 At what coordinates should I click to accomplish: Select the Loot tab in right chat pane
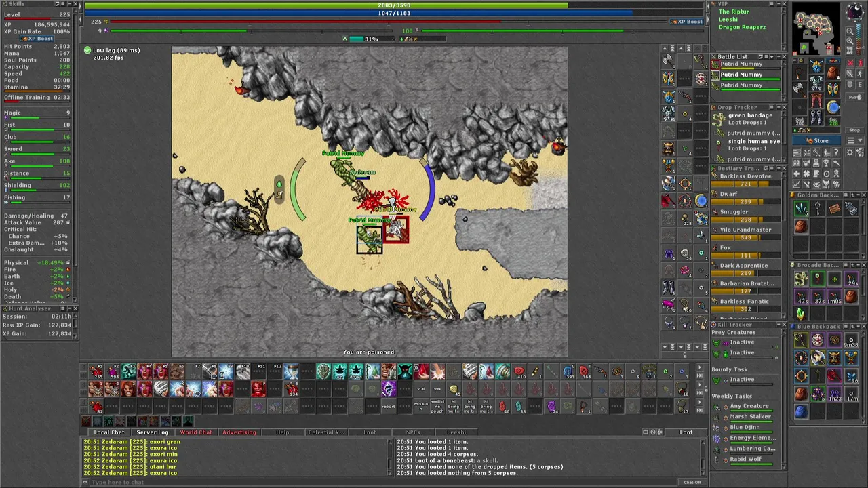coord(686,432)
